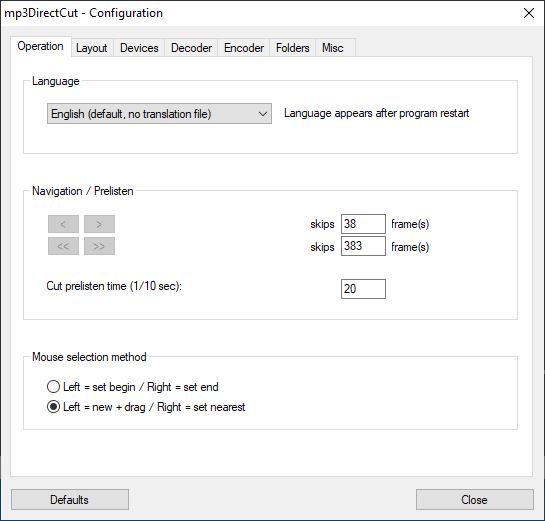This screenshot has width=545, height=521.
Task: Select 'Left = set begin / Right = set end'
Action: pyautogui.click(x=132, y=387)
